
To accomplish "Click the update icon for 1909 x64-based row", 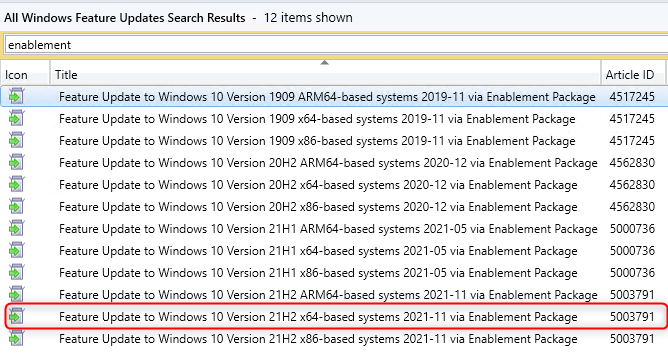I will click(16, 118).
